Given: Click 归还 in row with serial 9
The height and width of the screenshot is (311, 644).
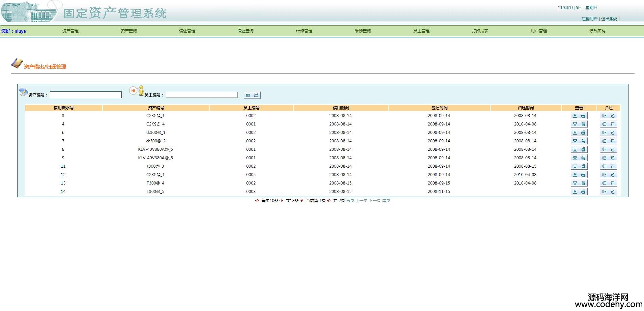Looking at the screenshot, I should click(x=608, y=158).
